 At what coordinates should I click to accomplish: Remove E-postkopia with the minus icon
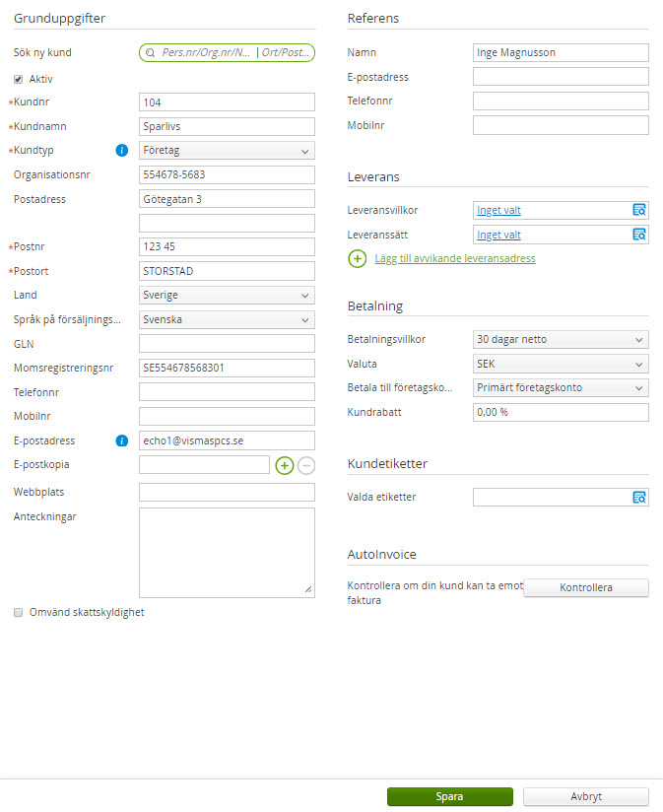click(306, 465)
